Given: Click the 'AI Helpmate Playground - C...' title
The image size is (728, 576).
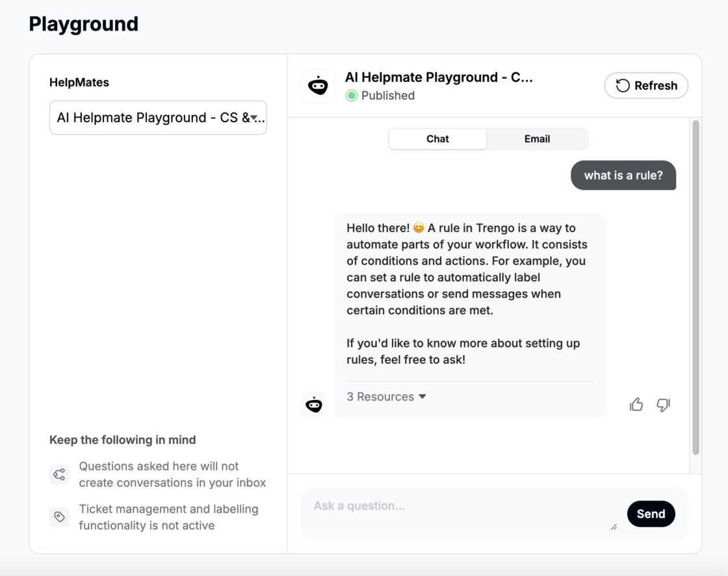Looking at the screenshot, I should coord(439,77).
